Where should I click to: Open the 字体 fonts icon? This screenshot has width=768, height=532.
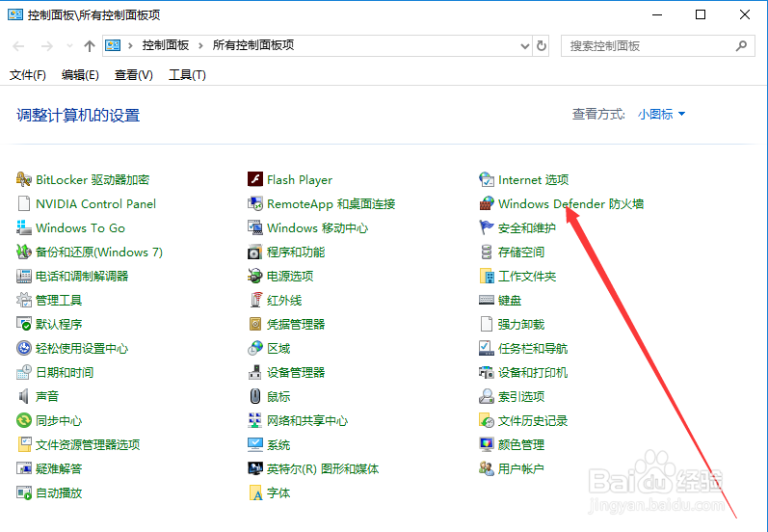tap(255, 492)
